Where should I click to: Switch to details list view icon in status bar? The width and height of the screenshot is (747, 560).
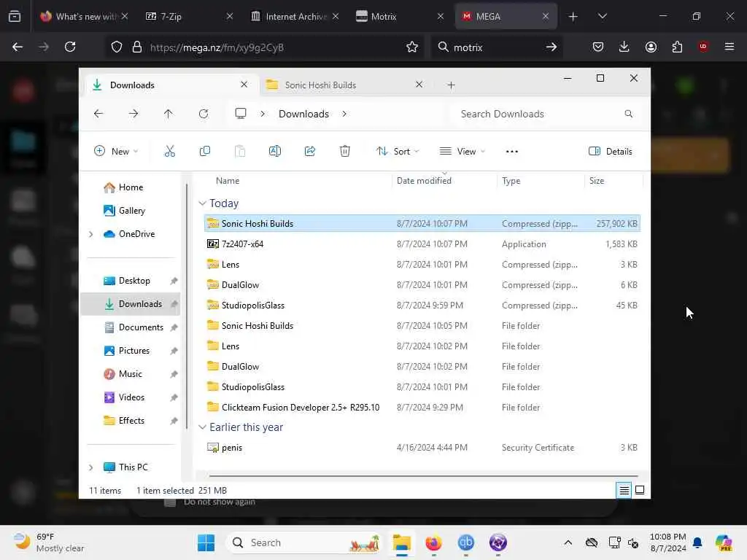click(x=624, y=490)
